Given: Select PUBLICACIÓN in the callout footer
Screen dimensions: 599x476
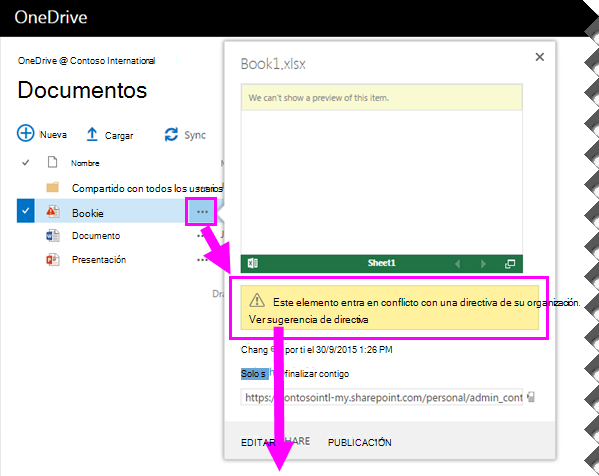Looking at the screenshot, I should tap(359, 442).
